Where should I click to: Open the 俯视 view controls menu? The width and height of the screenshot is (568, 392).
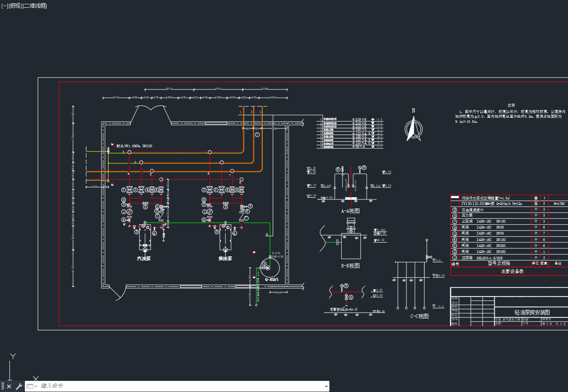pos(15,6)
